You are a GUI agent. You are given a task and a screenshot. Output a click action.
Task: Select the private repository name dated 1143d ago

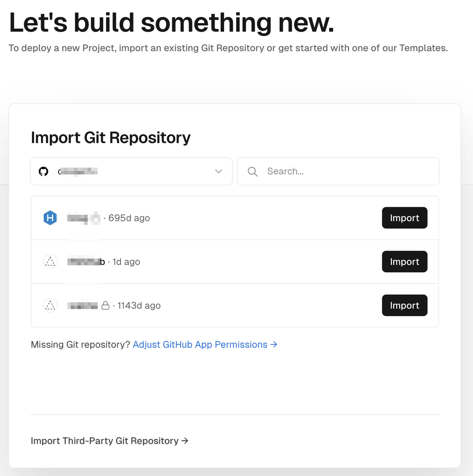coord(82,306)
